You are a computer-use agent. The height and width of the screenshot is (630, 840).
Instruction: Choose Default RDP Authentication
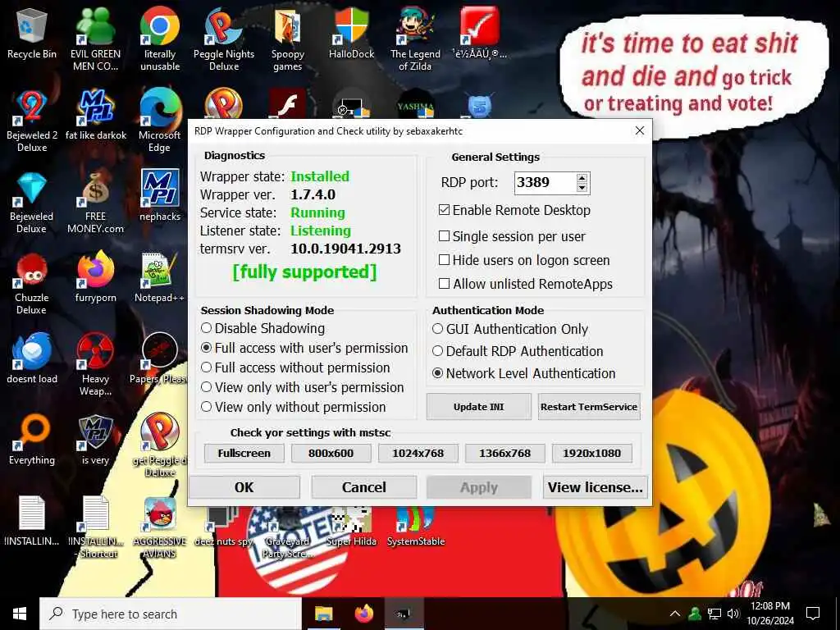pyautogui.click(x=438, y=351)
